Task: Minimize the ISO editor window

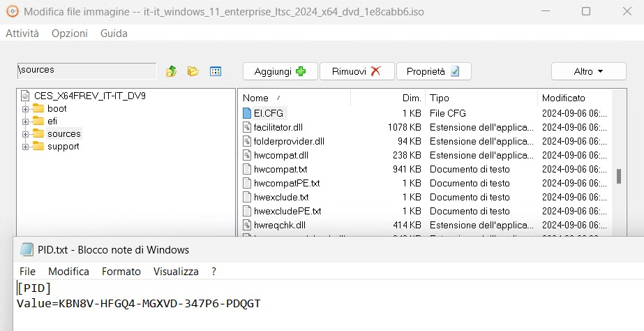Action: [x=546, y=11]
